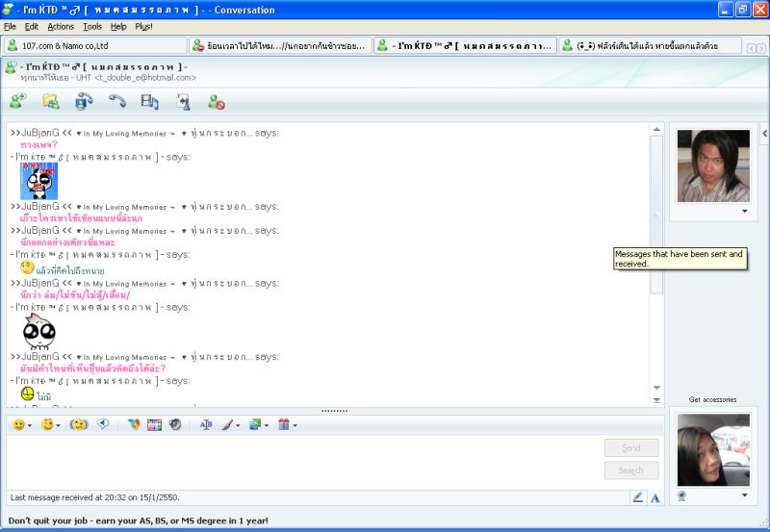Open the File menu
This screenshot has height=532, width=770.
10,27
